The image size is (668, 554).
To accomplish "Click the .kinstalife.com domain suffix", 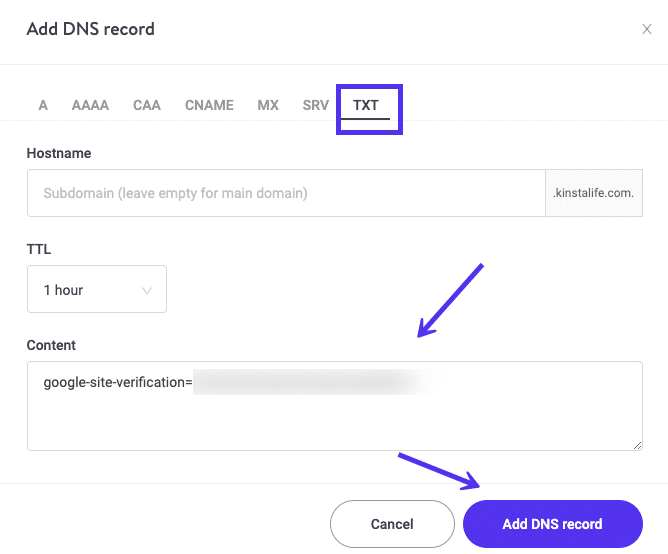I will tap(593, 193).
